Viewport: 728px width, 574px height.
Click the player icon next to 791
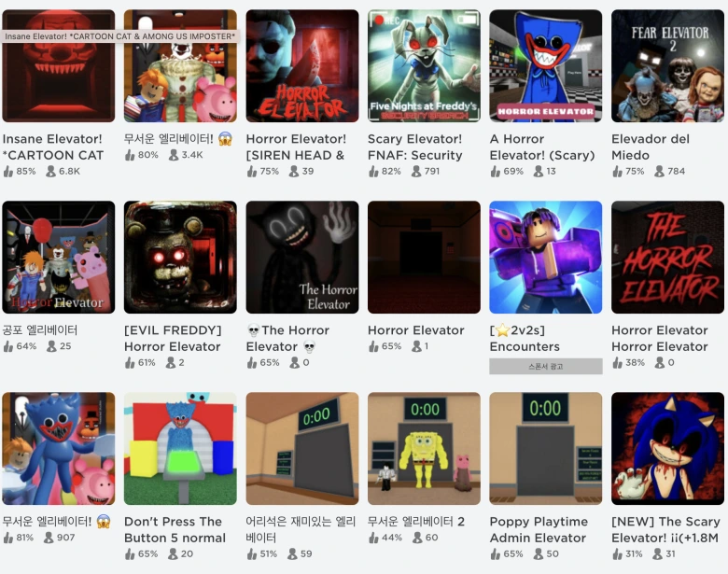click(416, 172)
